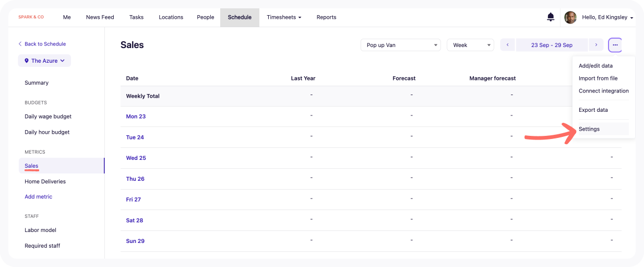The width and height of the screenshot is (644, 267).
Task: Navigate to Reports tab
Action: (x=326, y=17)
